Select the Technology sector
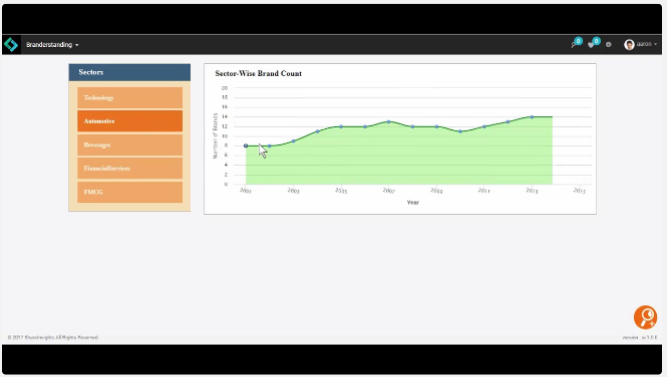This screenshot has width=667, height=377. click(x=130, y=97)
